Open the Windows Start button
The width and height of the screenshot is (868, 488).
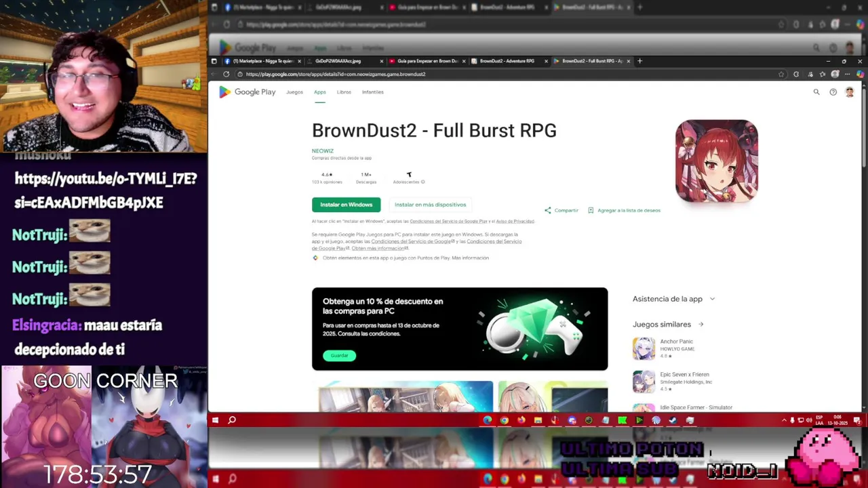tap(215, 420)
